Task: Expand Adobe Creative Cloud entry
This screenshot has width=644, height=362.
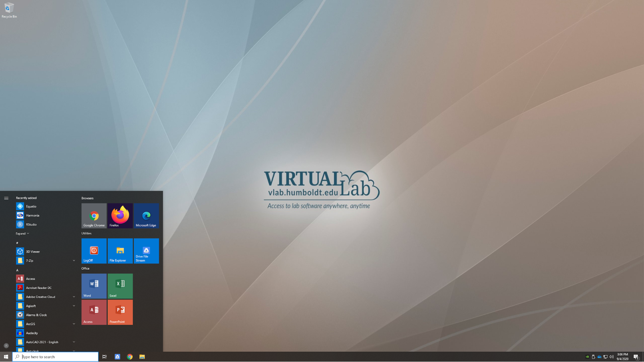Action: [x=73, y=297]
